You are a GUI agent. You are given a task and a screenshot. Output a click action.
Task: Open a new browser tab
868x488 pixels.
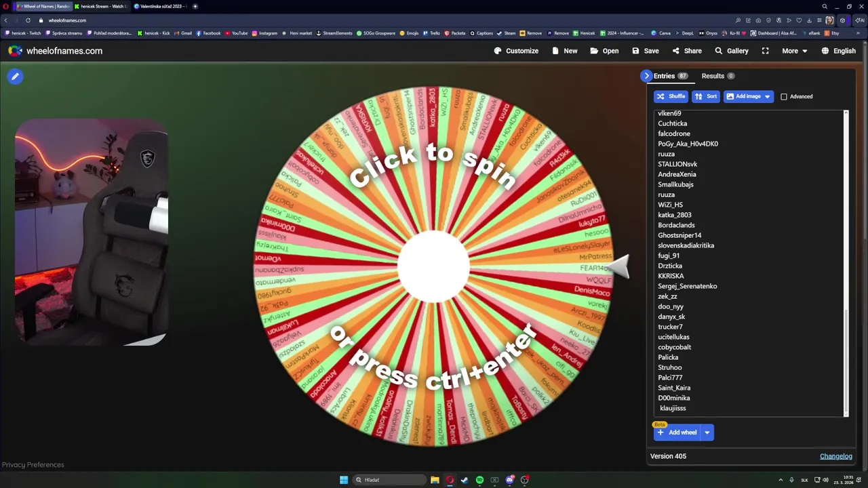pyautogui.click(x=195, y=6)
